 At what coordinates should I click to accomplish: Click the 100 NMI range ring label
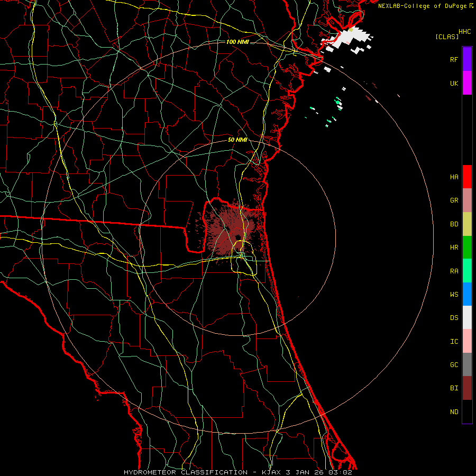point(237,42)
